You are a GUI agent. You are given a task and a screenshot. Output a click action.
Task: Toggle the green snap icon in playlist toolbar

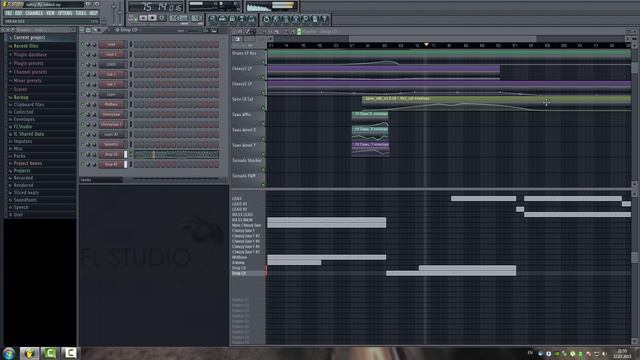299,31
